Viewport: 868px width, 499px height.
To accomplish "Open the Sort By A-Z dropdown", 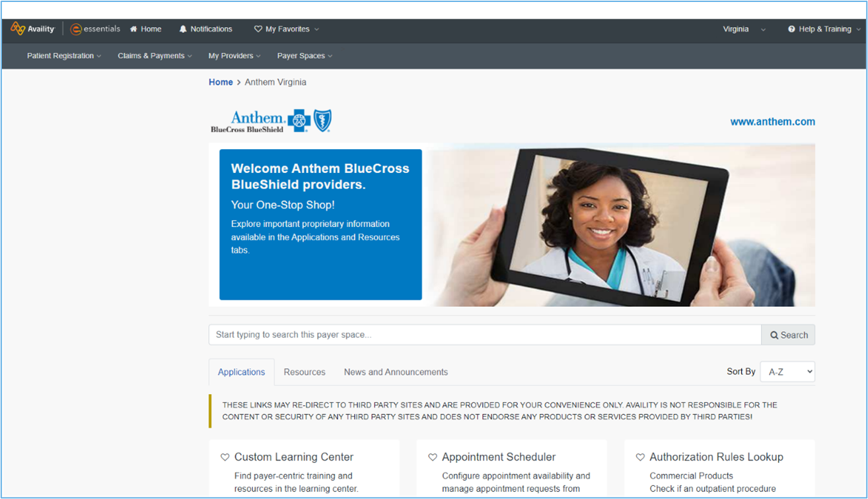I will (787, 371).
